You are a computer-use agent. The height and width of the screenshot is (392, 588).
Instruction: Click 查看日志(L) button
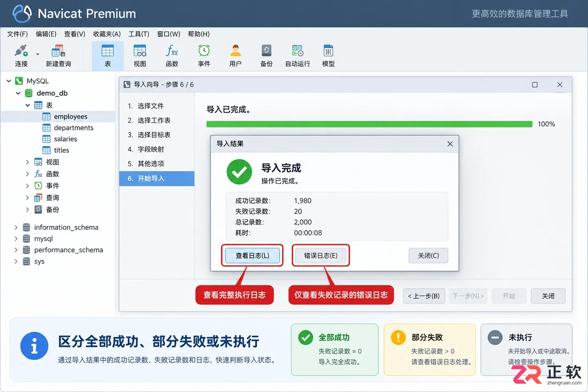click(x=252, y=256)
